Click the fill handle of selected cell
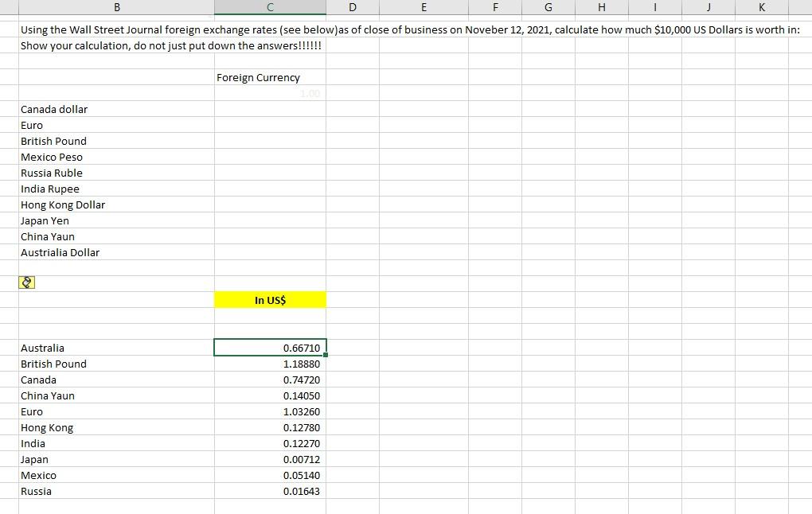 pos(326,355)
